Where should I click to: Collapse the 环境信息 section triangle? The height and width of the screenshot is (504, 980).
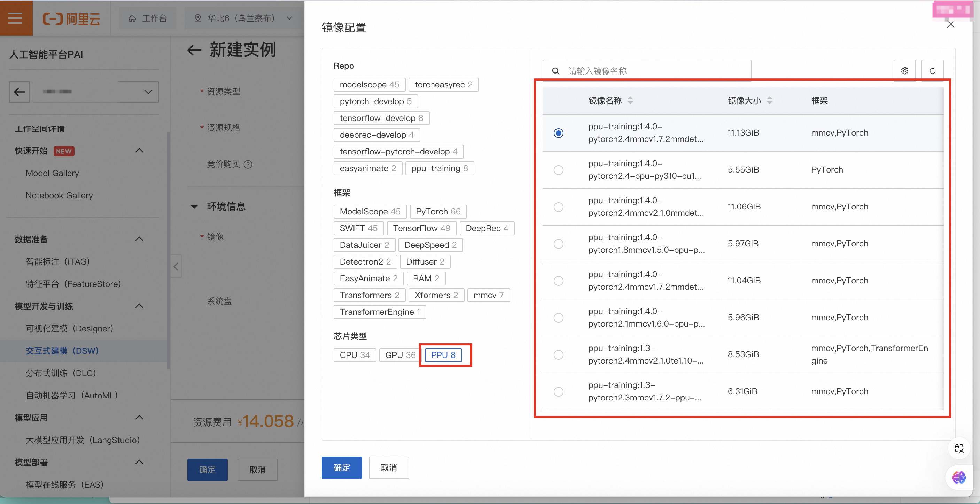pos(194,207)
